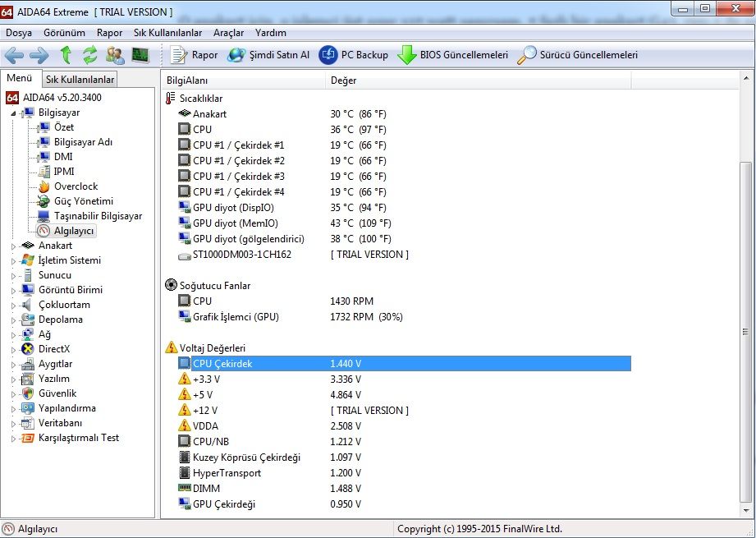This screenshot has width=756, height=538.
Task: Collapse the Bilgisayar tree node
Action: pos(13,113)
